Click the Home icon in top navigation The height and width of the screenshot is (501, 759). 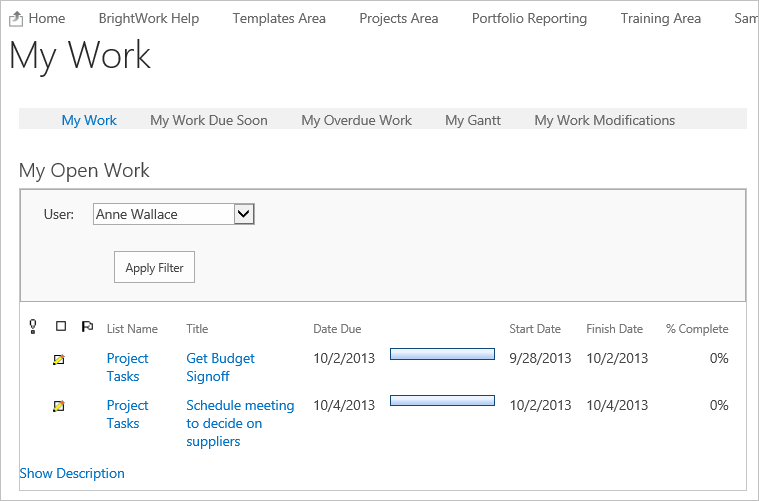(16, 18)
